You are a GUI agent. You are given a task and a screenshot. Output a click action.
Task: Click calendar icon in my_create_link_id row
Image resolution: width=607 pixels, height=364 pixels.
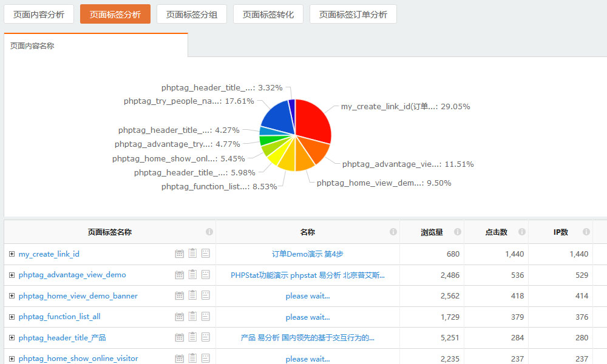pyautogui.click(x=179, y=254)
